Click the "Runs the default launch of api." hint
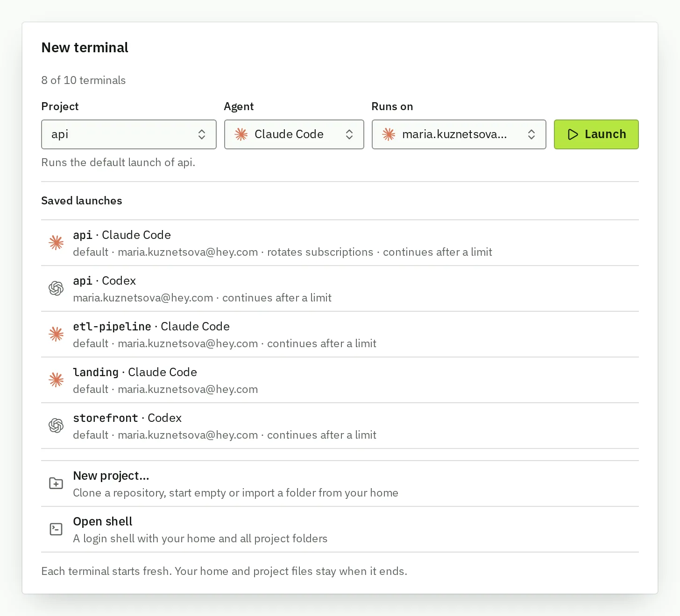The image size is (680, 616). pyautogui.click(x=118, y=162)
